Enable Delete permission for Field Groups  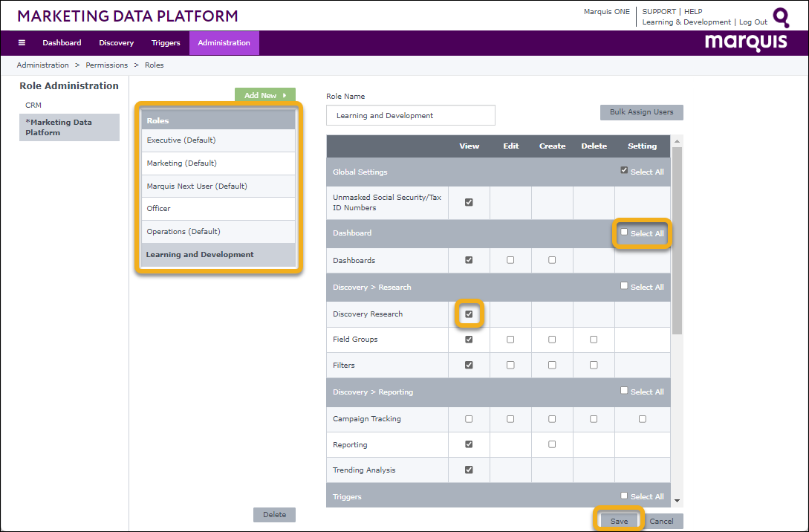(x=594, y=340)
